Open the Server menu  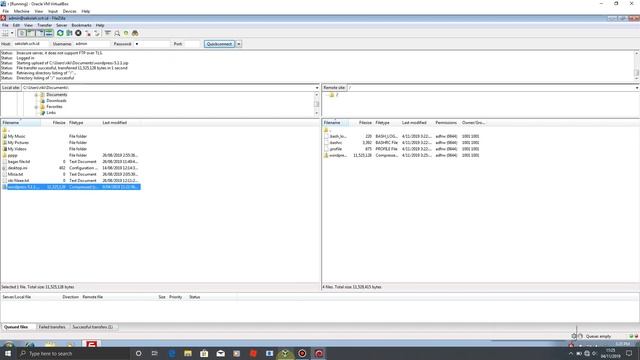[x=61, y=25]
